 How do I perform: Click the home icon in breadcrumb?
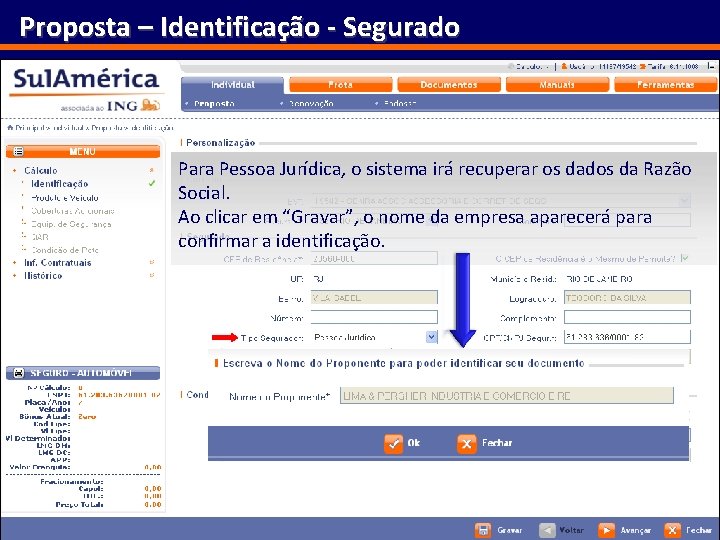[x=10, y=127]
